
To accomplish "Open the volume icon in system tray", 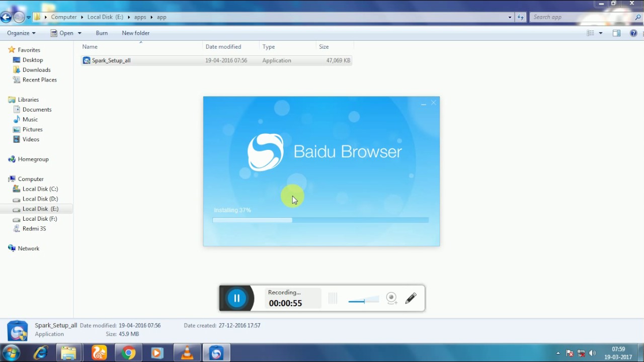I will [x=592, y=353].
